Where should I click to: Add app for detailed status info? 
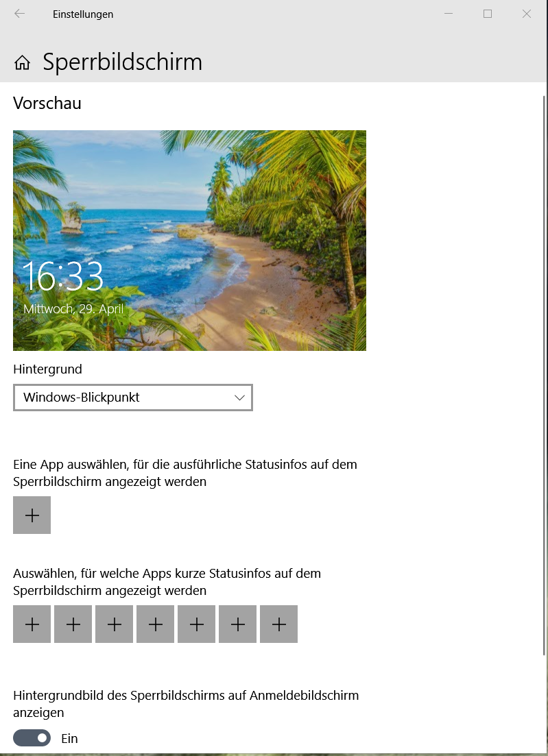tap(32, 515)
